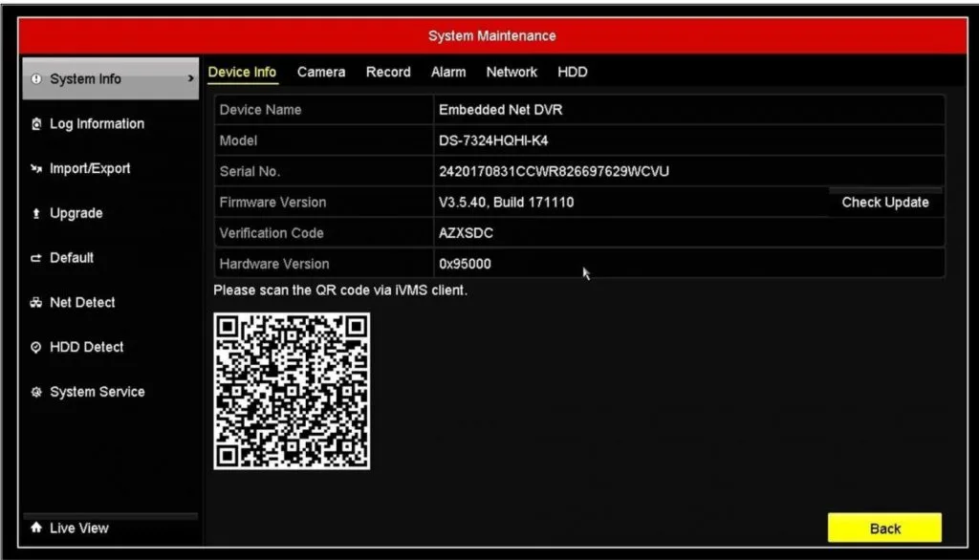This screenshot has height=560, width=979.
Task: Click the iVMS QR code image
Action: pos(292,392)
